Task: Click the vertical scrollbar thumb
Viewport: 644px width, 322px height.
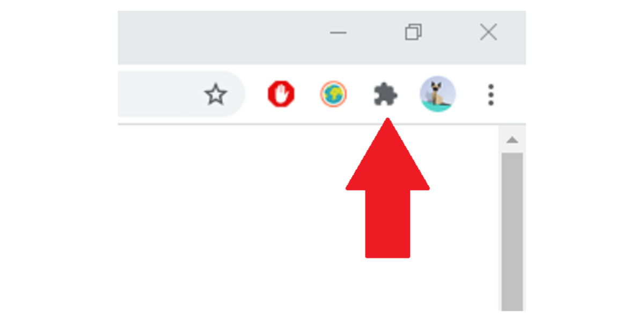Action: coord(513,232)
